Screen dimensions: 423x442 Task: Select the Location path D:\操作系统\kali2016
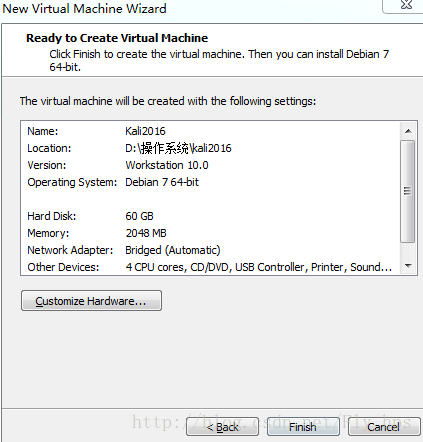tap(178, 148)
